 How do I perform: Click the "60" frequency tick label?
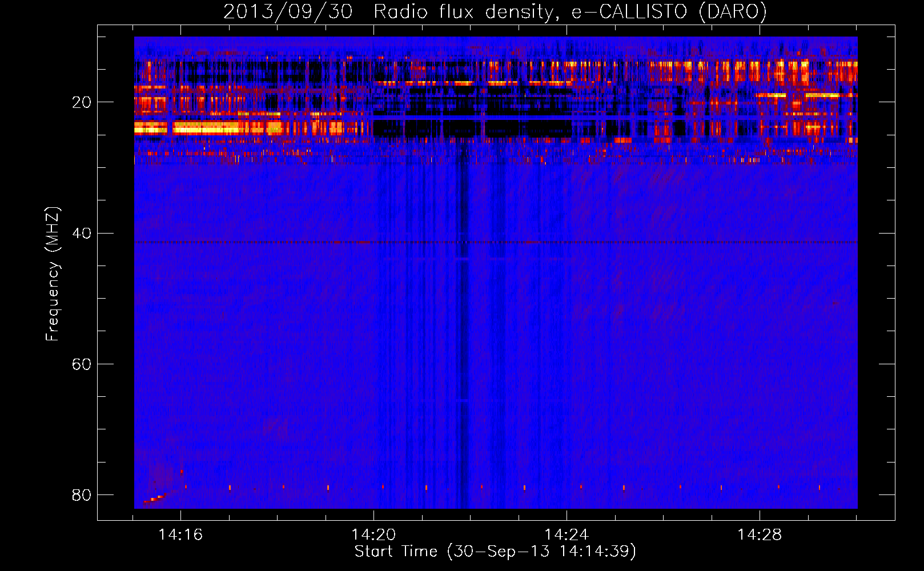pos(81,364)
